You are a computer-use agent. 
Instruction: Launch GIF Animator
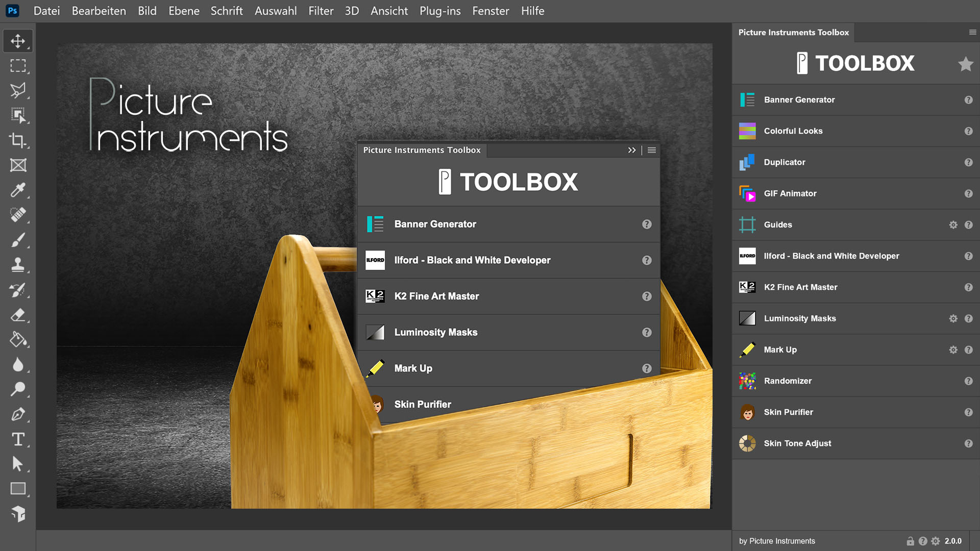(856, 193)
